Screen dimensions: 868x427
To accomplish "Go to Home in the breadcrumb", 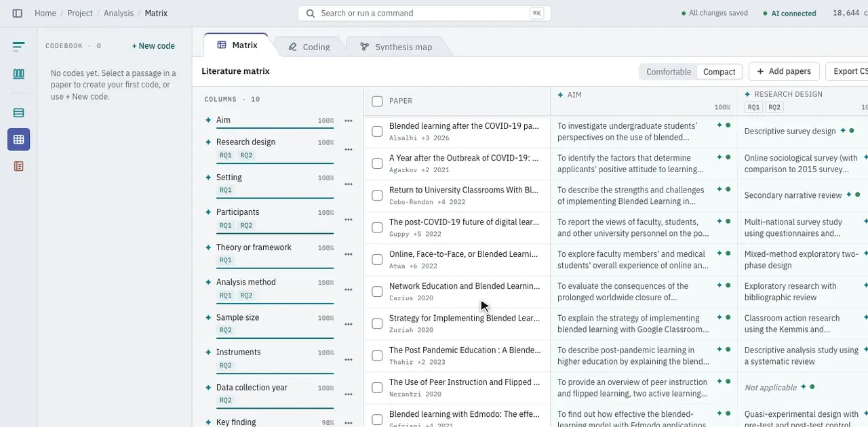I will [45, 13].
